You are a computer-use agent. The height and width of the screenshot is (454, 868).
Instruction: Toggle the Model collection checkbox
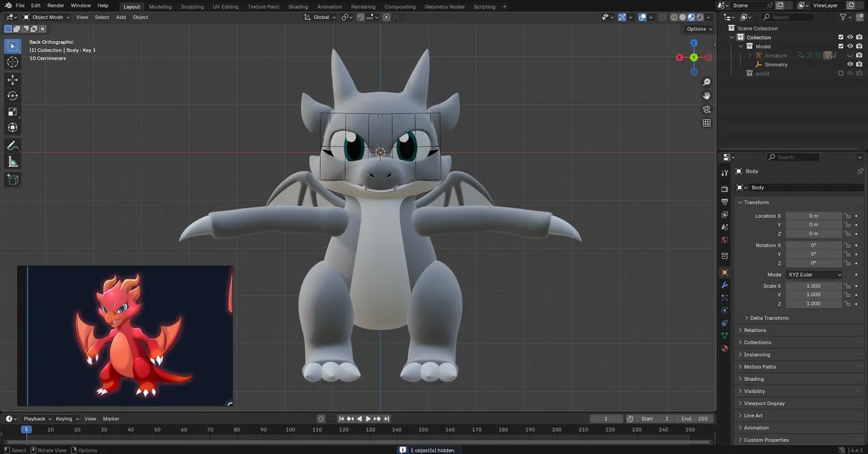pyautogui.click(x=841, y=46)
